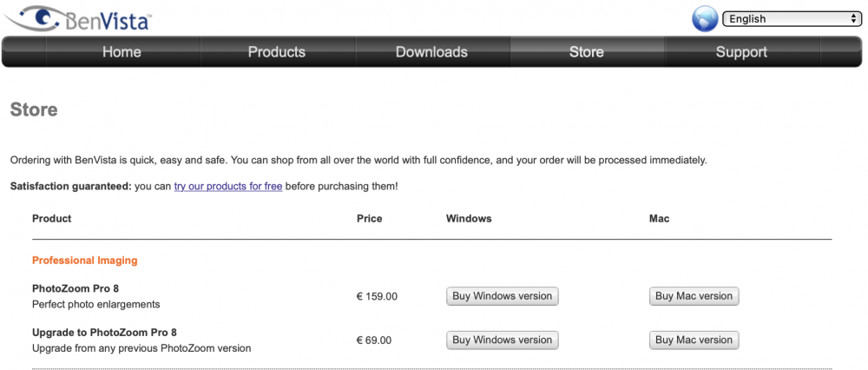Click the 'Perfect photo enlargements' description
This screenshot has height=370, width=868.
(x=95, y=304)
